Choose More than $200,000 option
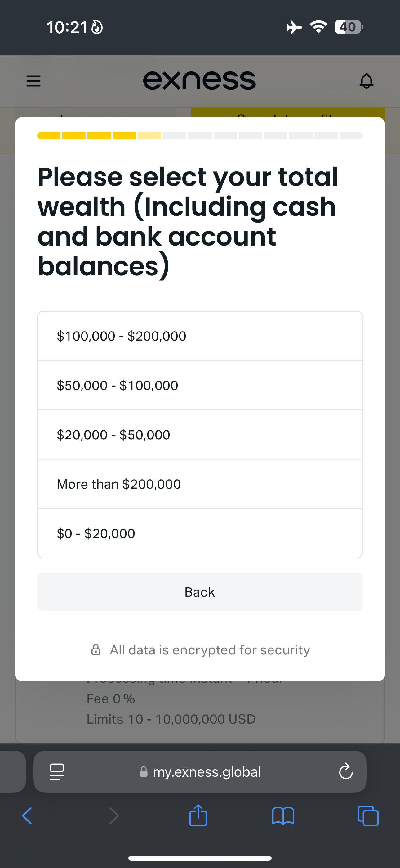The height and width of the screenshot is (868, 400). (x=200, y=484)
